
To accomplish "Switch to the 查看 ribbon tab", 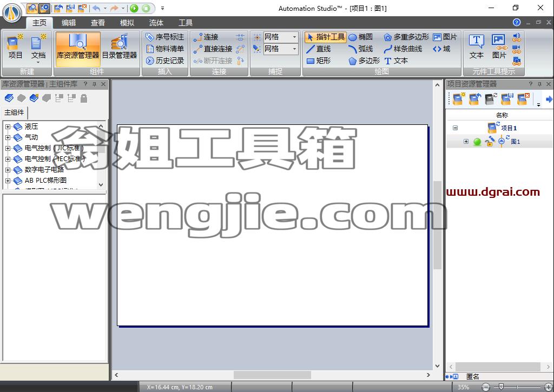I will pos(98,23).
